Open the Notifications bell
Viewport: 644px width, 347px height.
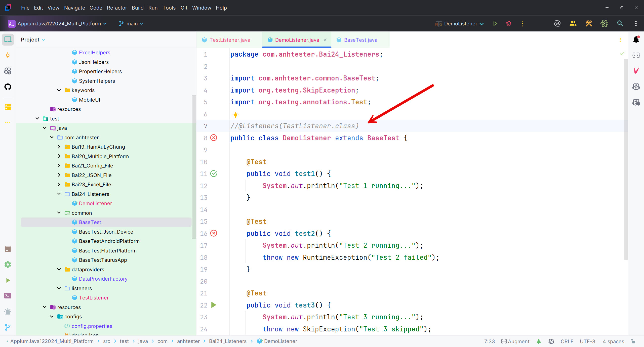coord(636,39)
